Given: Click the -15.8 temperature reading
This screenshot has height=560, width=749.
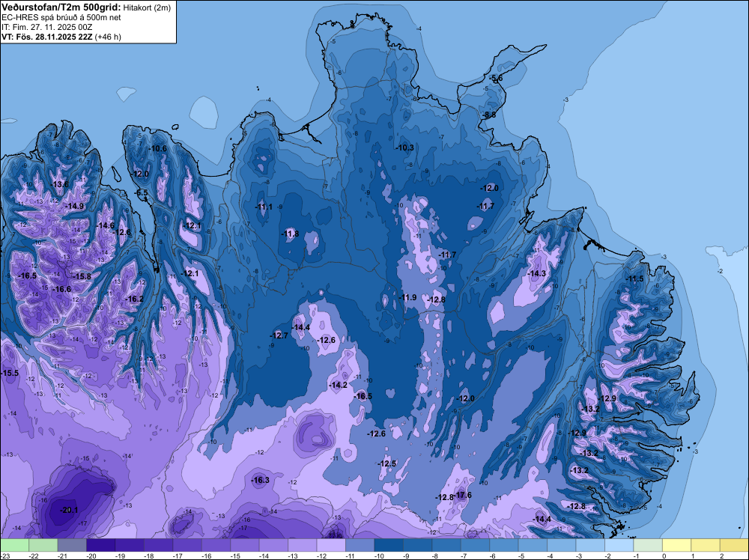Looking at the screenshot, I should [x=82, y=276].
